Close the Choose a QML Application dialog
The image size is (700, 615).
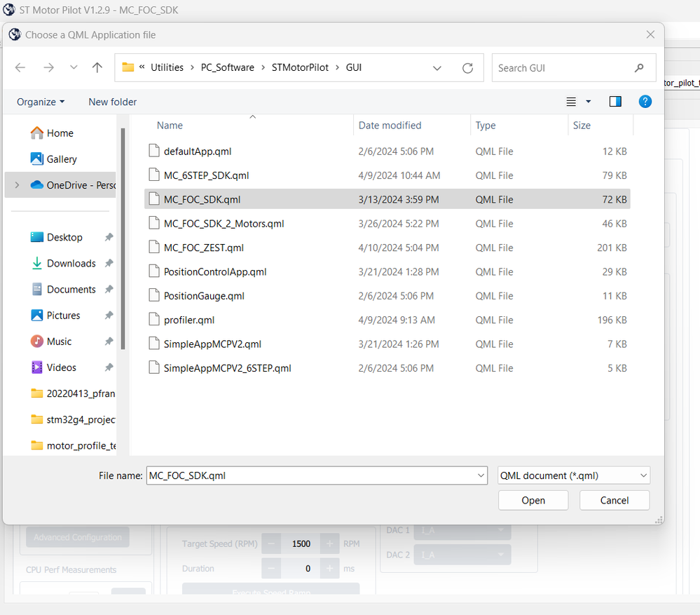650,35
